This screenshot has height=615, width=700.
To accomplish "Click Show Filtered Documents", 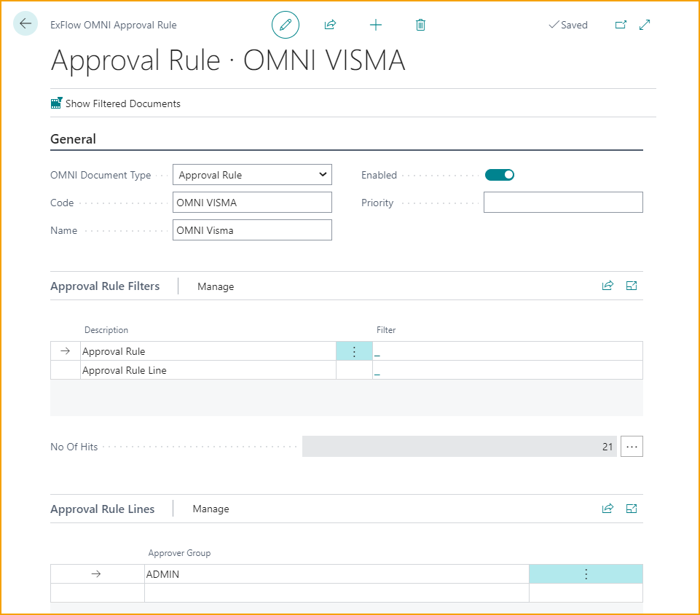I will (x=115, y=103).
